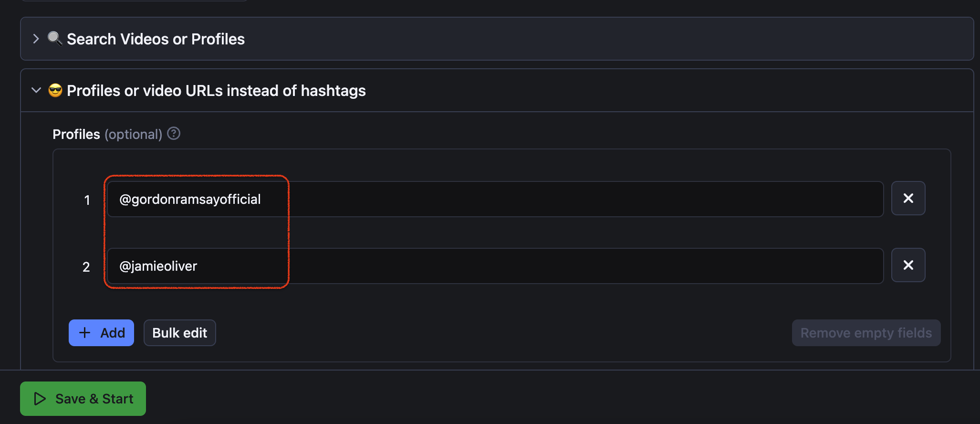Screen dimensions: 980x424
Task: Open the Profiles help question mark icon
Action: 174,134
